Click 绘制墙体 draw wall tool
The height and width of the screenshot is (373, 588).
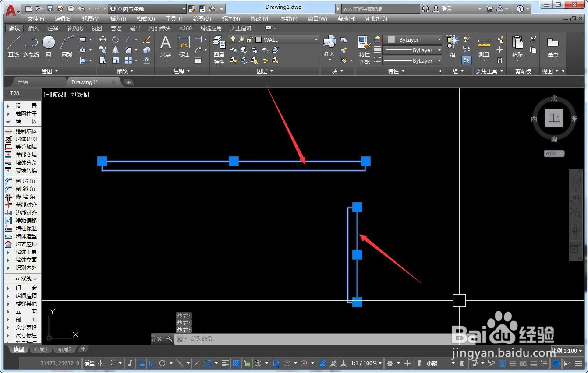tap(26, 131)
